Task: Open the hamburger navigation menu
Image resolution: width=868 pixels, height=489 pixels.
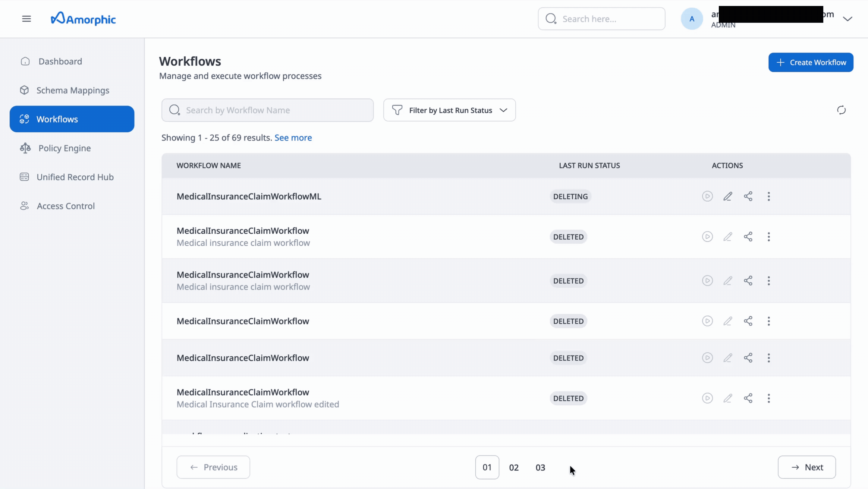Action: coord(26,18)
